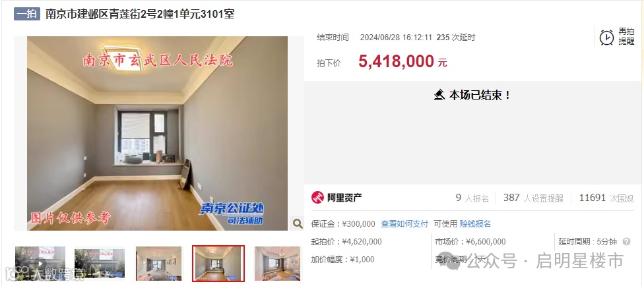The image size is (644, 286).
Task: Click the 9 人报名 count
Action: coord(472,198)
